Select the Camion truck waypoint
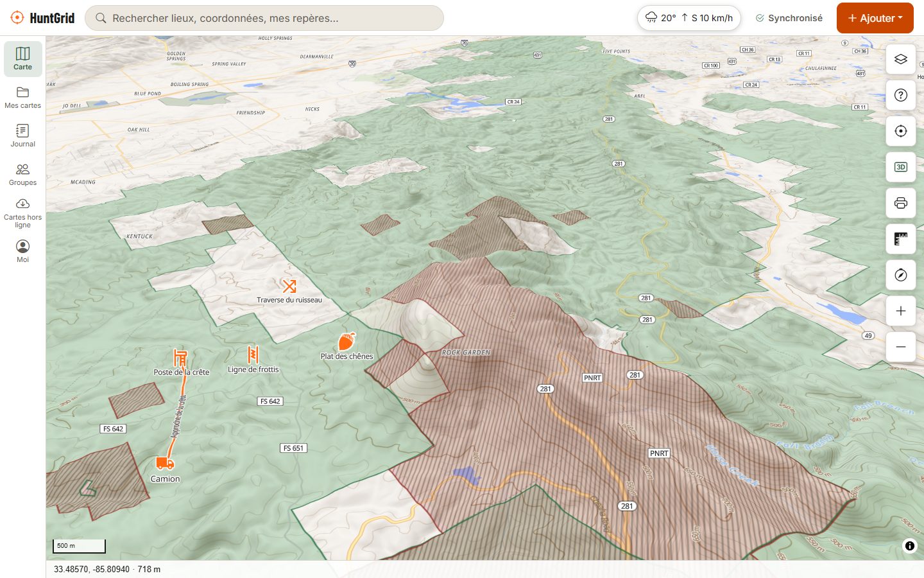The image size is (924, 578). 165,463
